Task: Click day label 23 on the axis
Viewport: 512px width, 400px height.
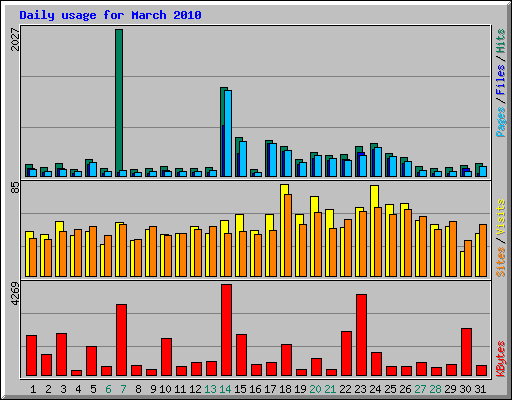Action: tap(360, 389)
